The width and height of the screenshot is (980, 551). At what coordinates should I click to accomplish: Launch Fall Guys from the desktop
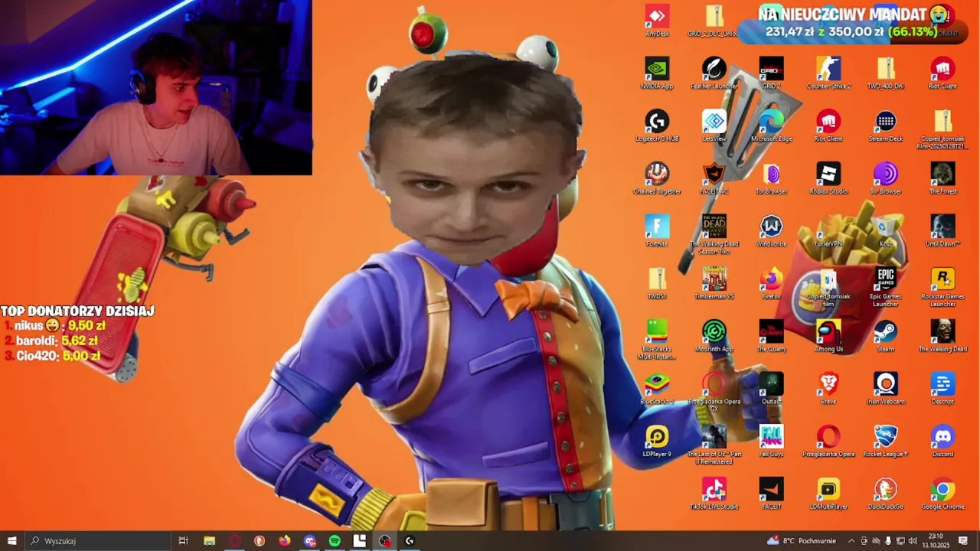click(771, 442)
